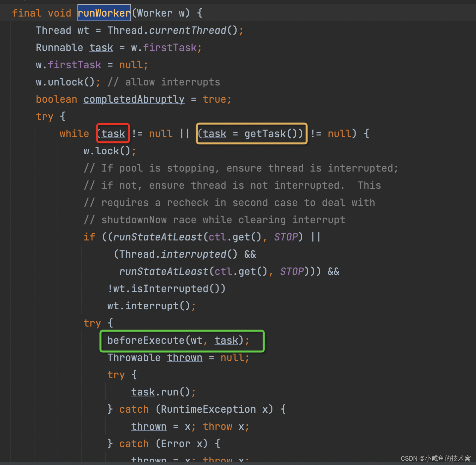This screenshot has height=465, width=476.
Task: Click completedAbruptly variable declaration
Action: 134,99
